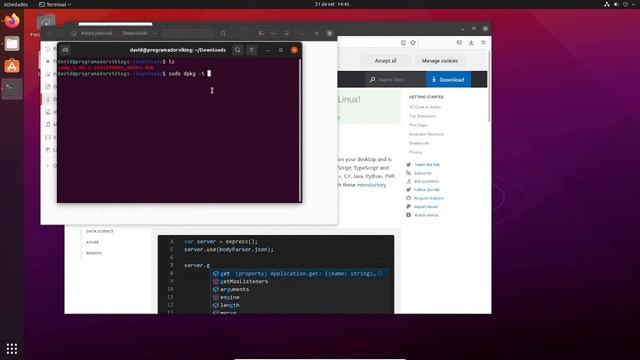Focus the Search Docs field
This screenshot has width=640, height=360.
click(396, 80)
